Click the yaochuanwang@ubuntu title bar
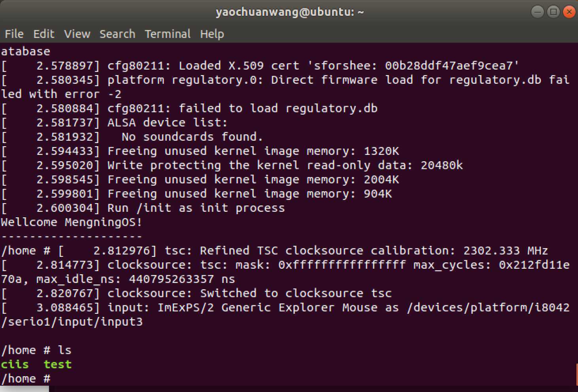578x392 pixels. point(289,12)
